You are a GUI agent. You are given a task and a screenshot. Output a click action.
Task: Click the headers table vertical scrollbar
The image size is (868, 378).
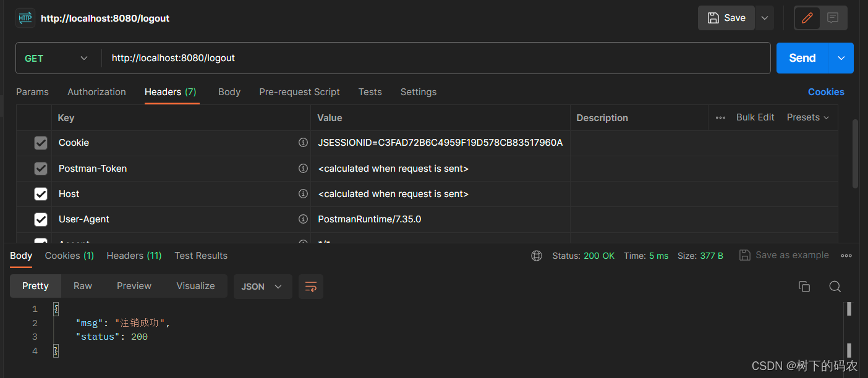(855, 154)
